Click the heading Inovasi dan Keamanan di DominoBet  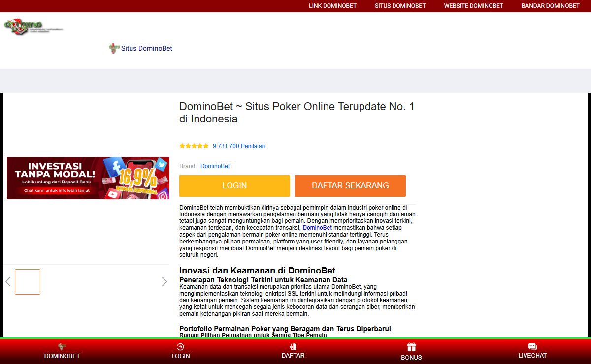click(258, 271)
